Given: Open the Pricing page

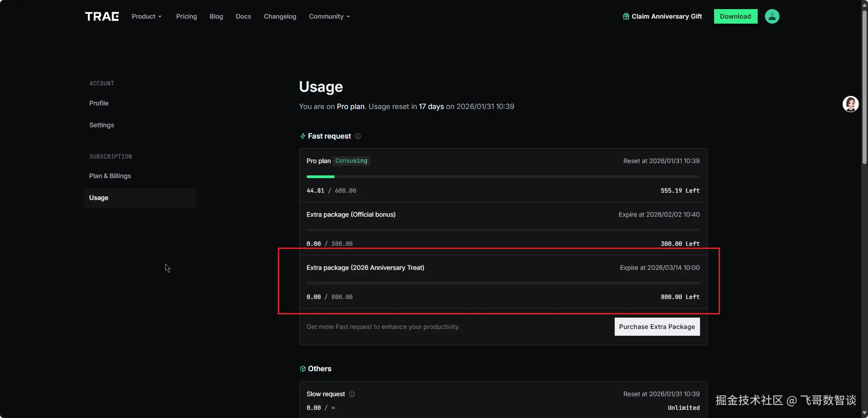Looking at the screenshot, I should tap(186, 16).
